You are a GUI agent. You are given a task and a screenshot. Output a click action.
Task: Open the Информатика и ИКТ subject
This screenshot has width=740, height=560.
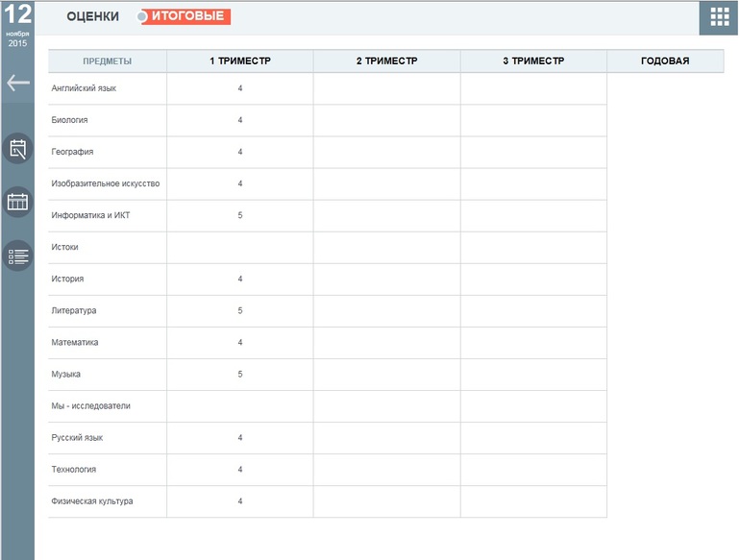click(90, 215)
